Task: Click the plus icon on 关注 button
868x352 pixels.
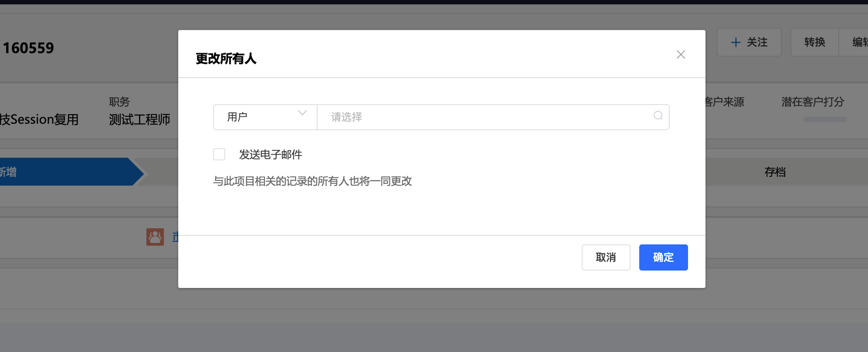Action: [736, 42]
